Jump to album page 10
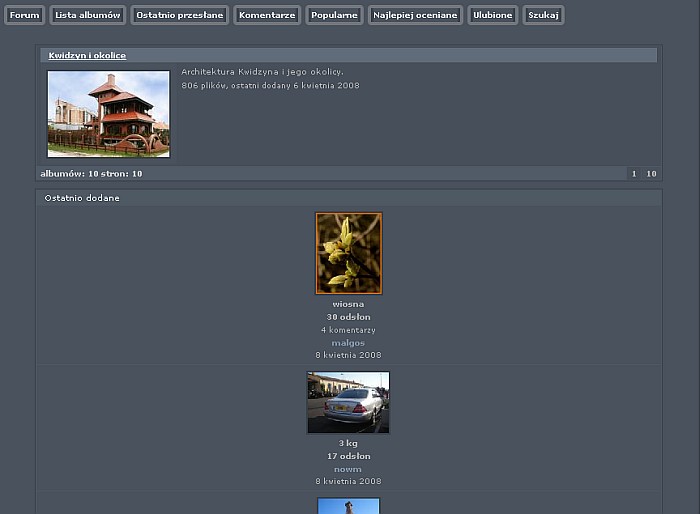700x514 pixels. (x=651, y=174)
